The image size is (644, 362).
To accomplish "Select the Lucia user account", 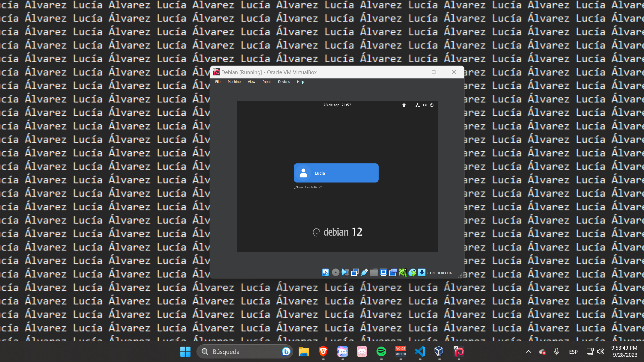I will (336, 173).
